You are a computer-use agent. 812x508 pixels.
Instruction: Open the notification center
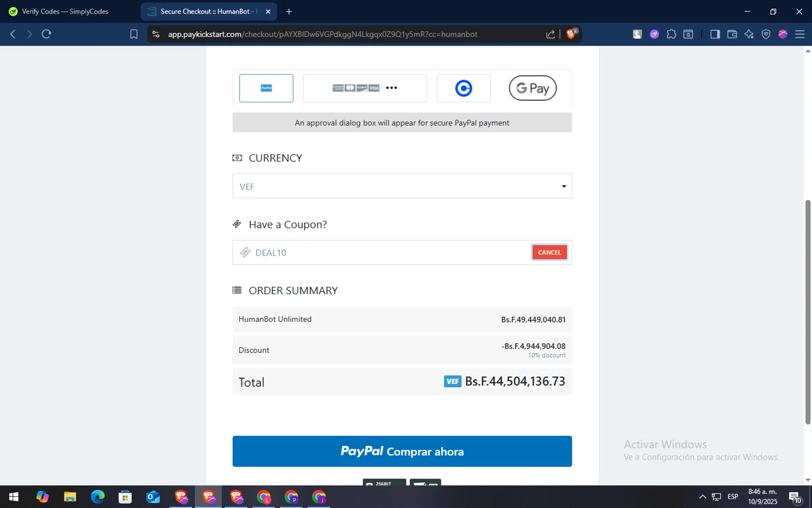coord(795,497)
